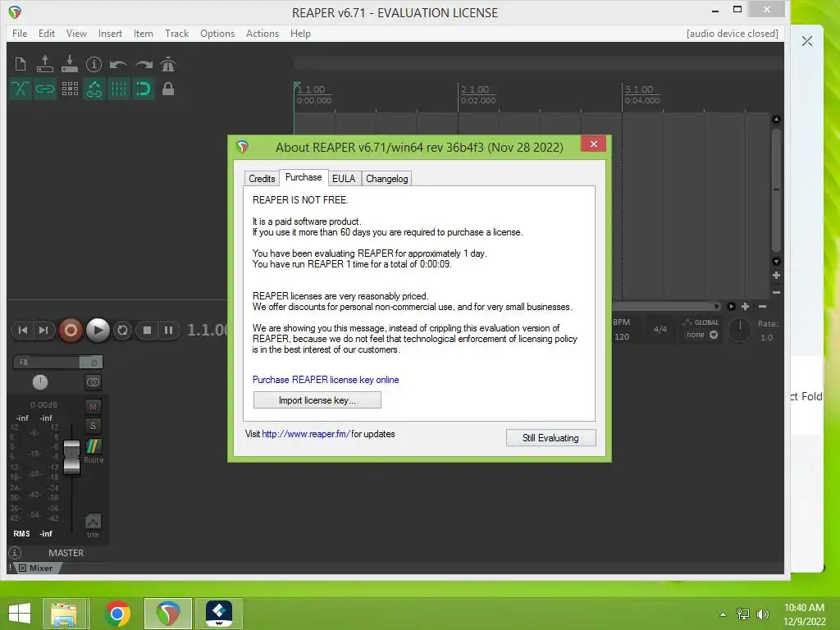This screenshot has width=840, height=630.
Task: Select the Purchase tab
Action: (x=304, y=177)
